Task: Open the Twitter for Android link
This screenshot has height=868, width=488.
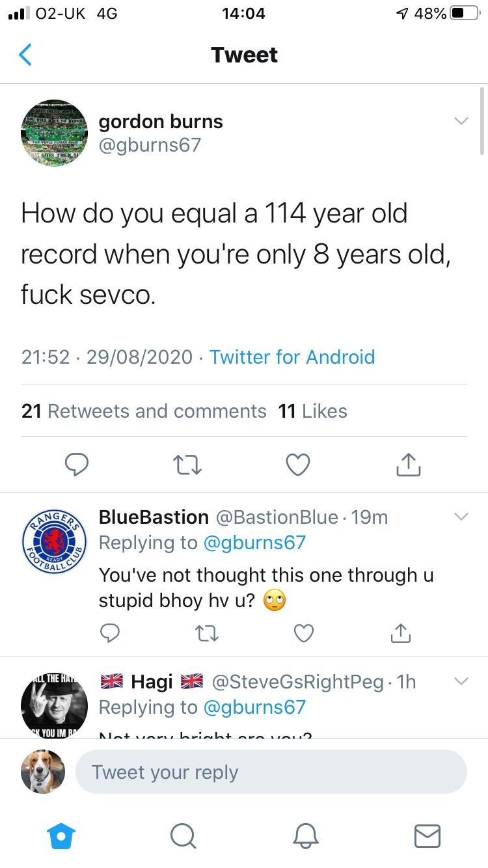Action: pyautogui.click(x=292, y=357)
